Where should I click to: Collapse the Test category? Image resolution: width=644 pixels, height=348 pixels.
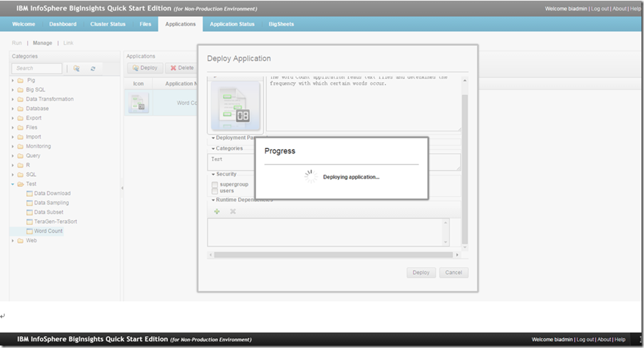[x=13, y=184]
